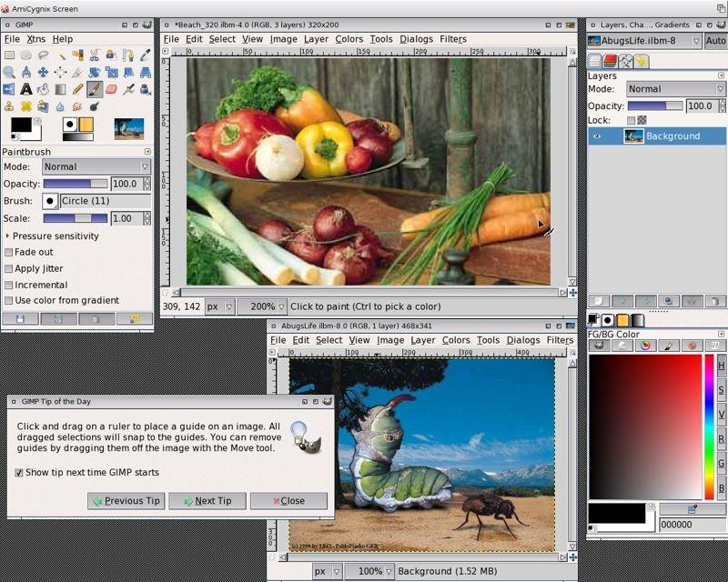Open the 200% zoom dropdown in Beach window
The height and width of the screenshot is (582, 728).
(x=262, y=306)
